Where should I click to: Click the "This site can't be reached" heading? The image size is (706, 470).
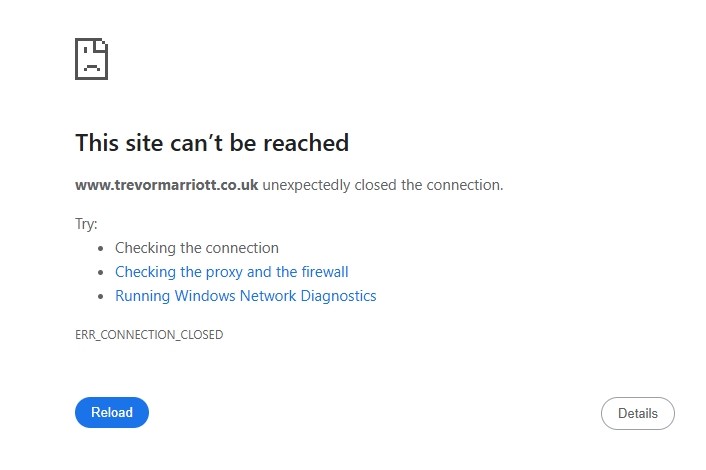[212, 143]
